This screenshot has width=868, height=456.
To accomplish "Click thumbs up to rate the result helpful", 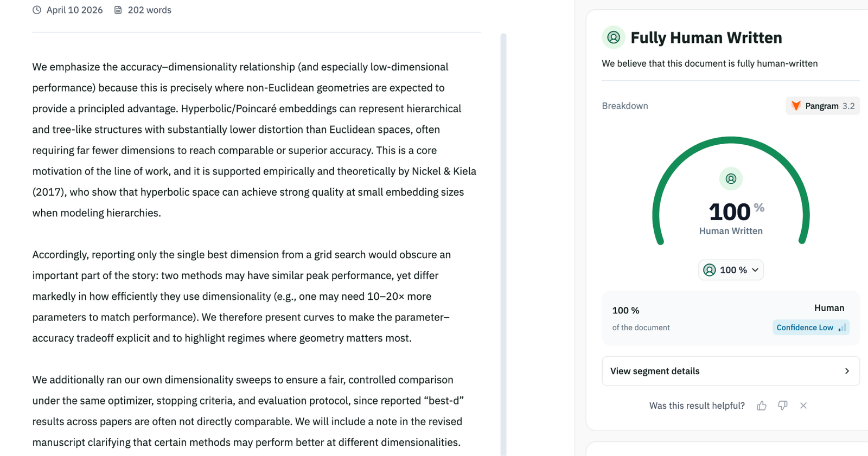I will pos(761,406).
